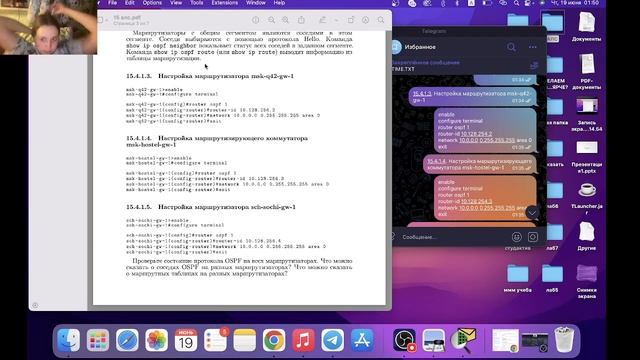Open Telegram from the Dock

tap(333, 340)
